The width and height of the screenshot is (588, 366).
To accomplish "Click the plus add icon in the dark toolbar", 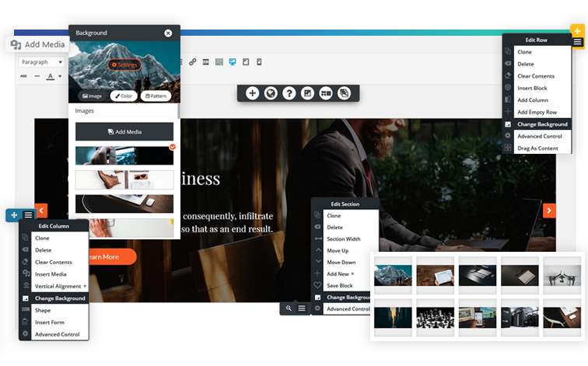I will coord(252,93).
